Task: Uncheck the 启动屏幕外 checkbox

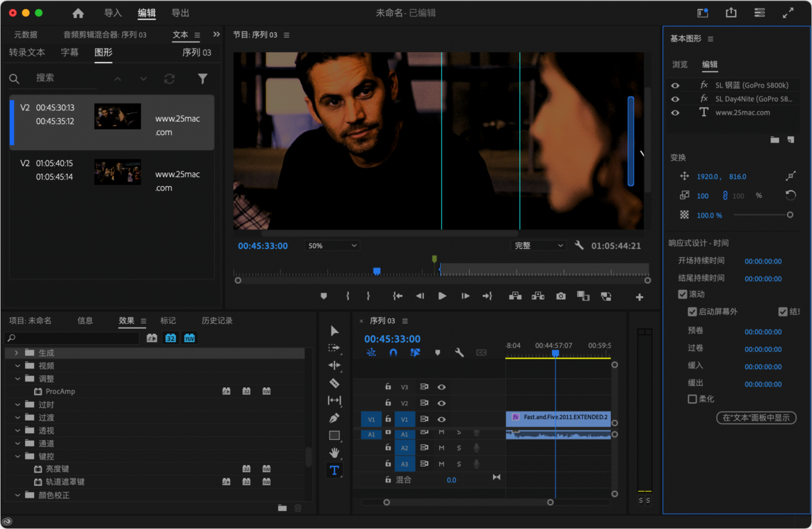Action: pyautogui.click(x=692, y=311)
